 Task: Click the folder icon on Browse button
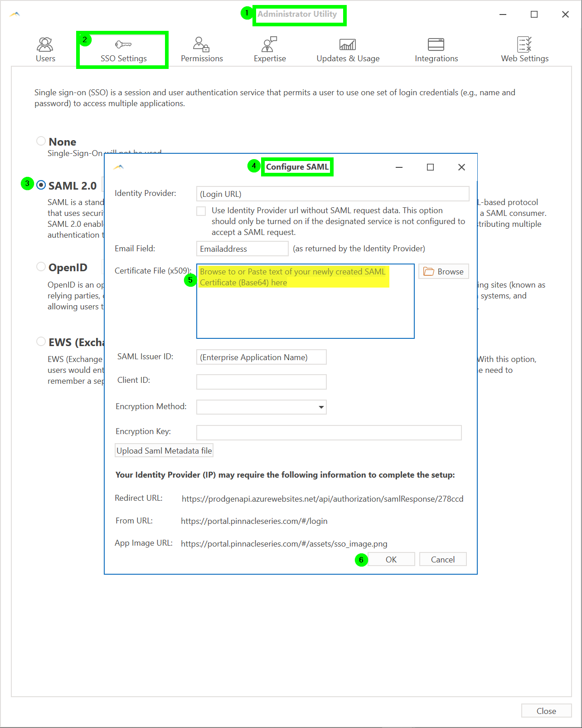(x=428, y=271)
